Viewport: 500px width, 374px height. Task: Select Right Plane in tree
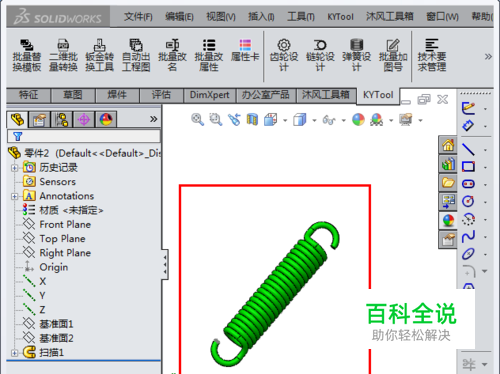pyautogui.click(x=65, y=253)
